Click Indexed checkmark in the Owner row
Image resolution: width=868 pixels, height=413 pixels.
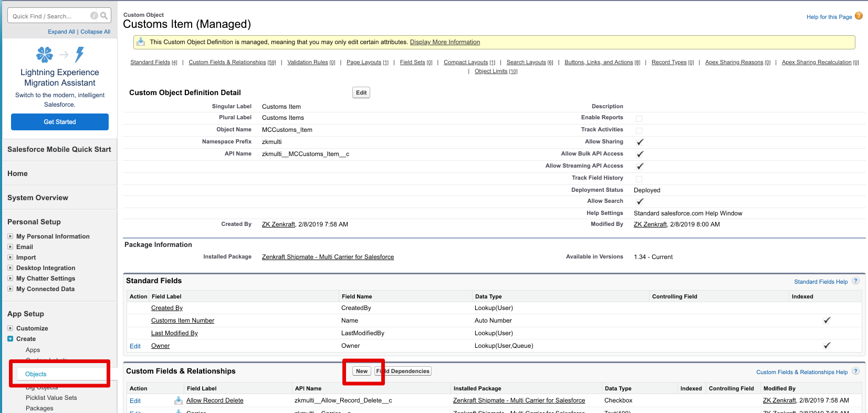click(827, 345)
